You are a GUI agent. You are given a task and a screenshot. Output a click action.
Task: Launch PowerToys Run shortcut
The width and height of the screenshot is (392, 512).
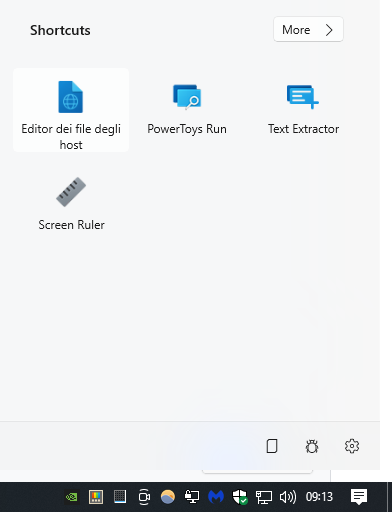click(x=187, y=110)
